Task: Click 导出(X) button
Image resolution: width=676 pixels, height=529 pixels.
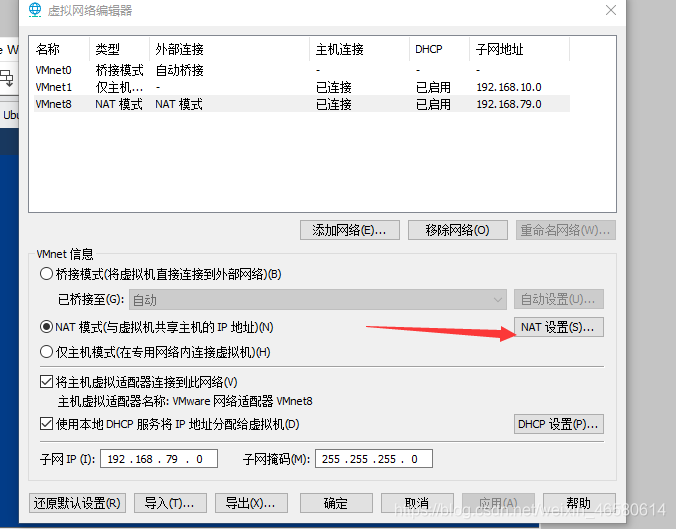Action: (x=251, y=503)
